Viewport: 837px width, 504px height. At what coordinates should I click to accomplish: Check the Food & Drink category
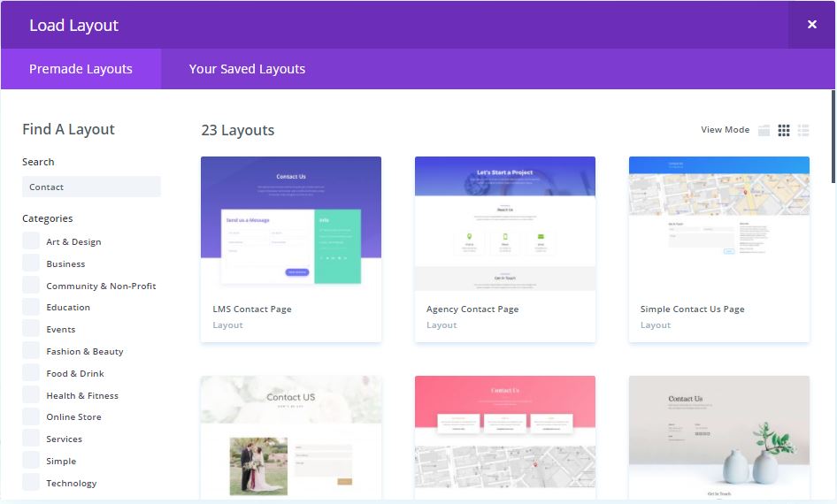click(x=31, y=373)
